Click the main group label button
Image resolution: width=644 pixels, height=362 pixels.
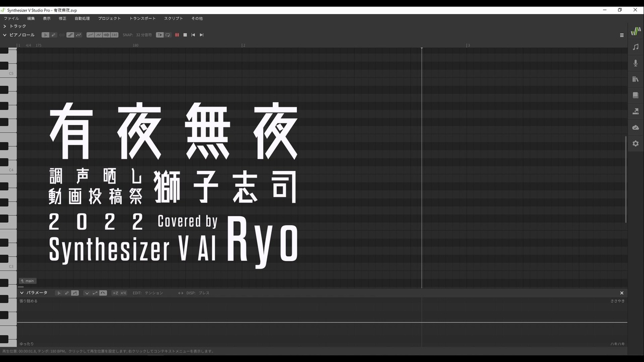27,281
